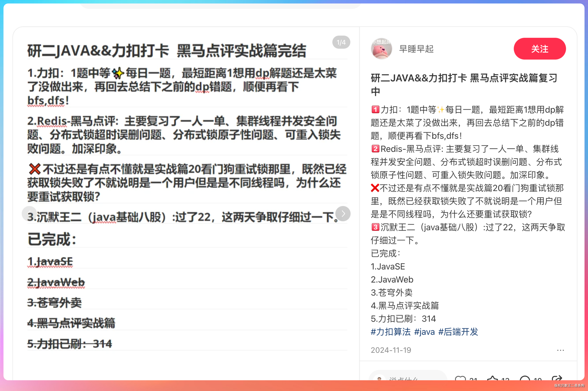This screenshot has height=391, width=588.
Task: Click the 1/4 image page indicator
Action: tap(341, 42)
